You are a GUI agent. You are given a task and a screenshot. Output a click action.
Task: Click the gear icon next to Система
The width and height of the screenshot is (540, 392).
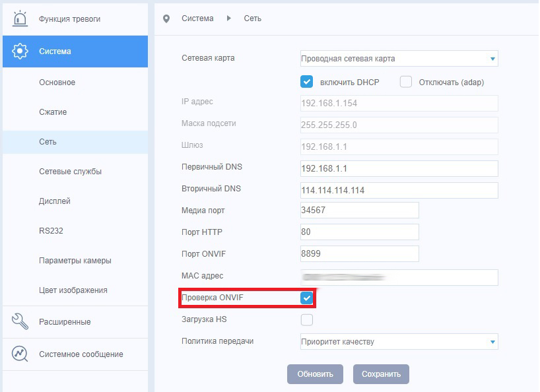[x=20, y=51]
